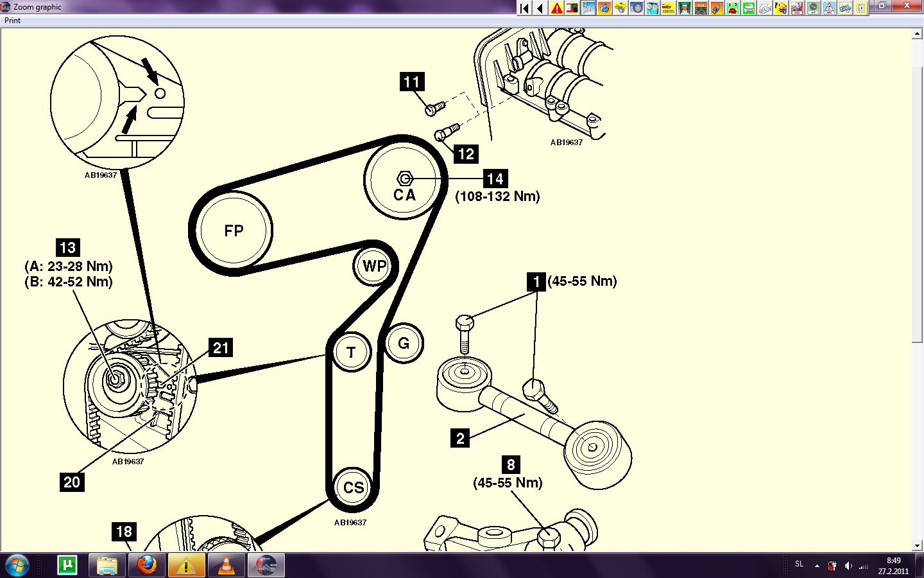The height and width of the screenshot is (578, 924).
Task: Click callout number 18 in the diagram
Action: click(124, 531)
